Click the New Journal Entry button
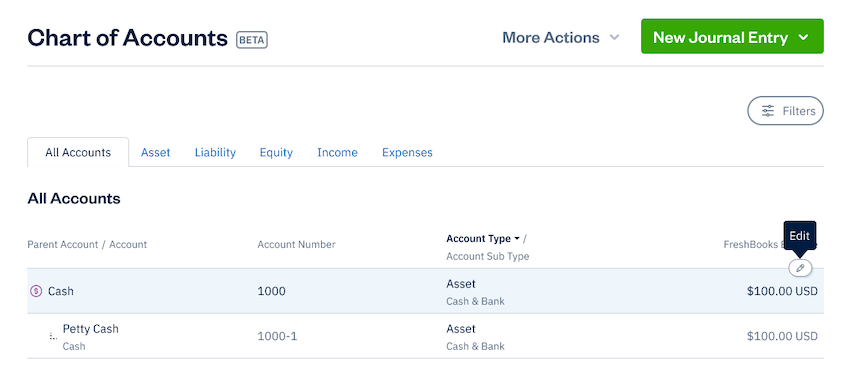This screenshot has width=852, height=366. tap(732, 36)
